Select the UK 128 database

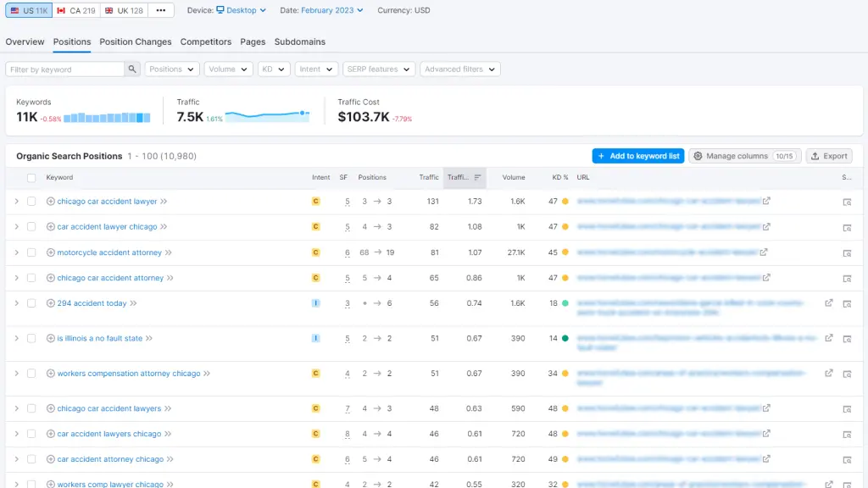(x=124, y=10)
